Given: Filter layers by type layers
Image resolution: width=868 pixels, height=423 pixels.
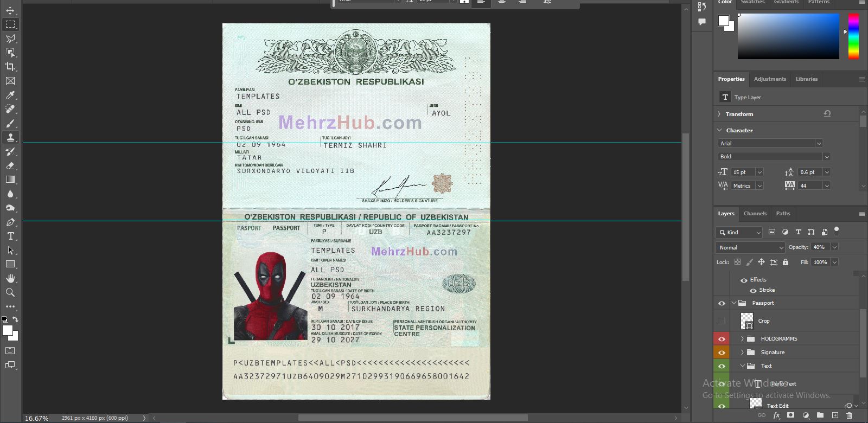Looking at the screenshot, I should point(798,232).
